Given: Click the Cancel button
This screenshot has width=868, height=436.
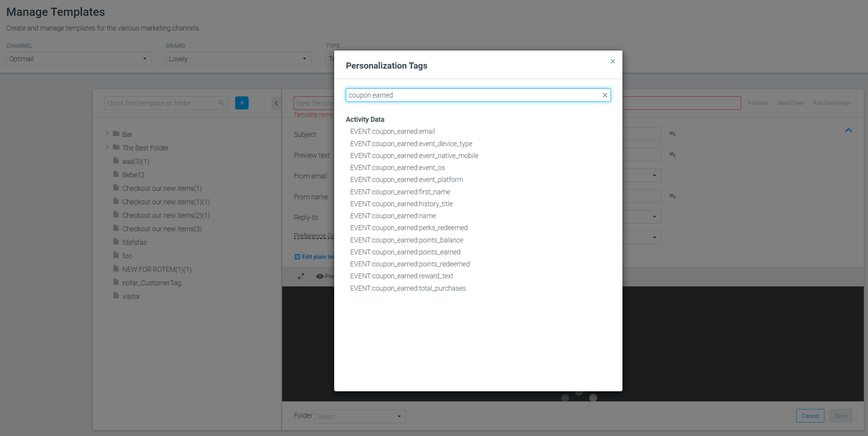Looking at the screenshot, I should point(810,416).
